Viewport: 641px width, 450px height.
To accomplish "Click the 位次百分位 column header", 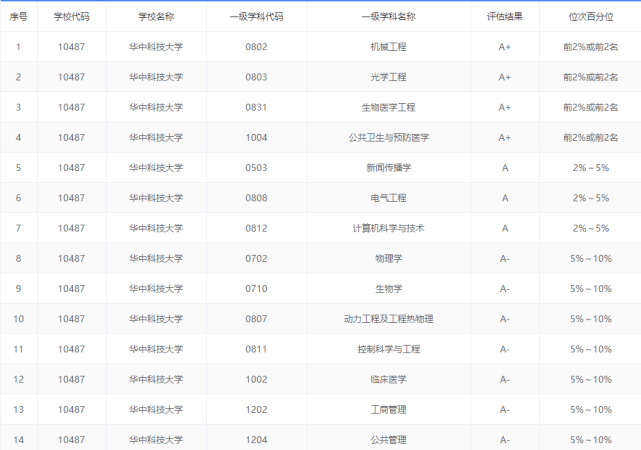I will click(x=591, y=17).
